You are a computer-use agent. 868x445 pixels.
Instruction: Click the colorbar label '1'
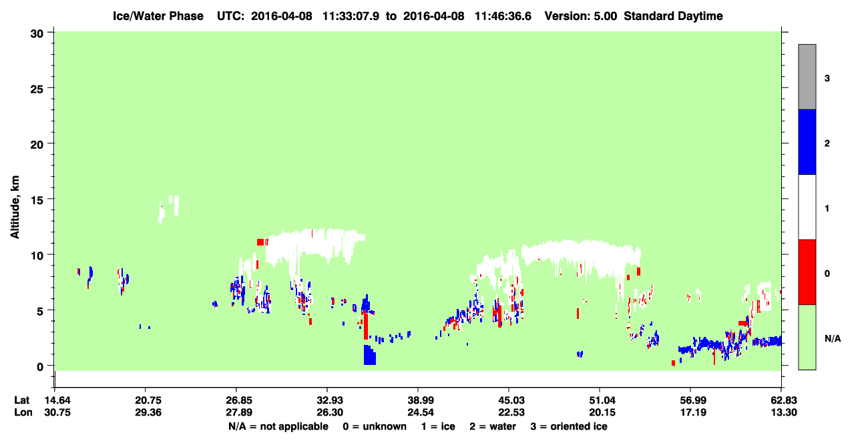click(x=827, y=209)
